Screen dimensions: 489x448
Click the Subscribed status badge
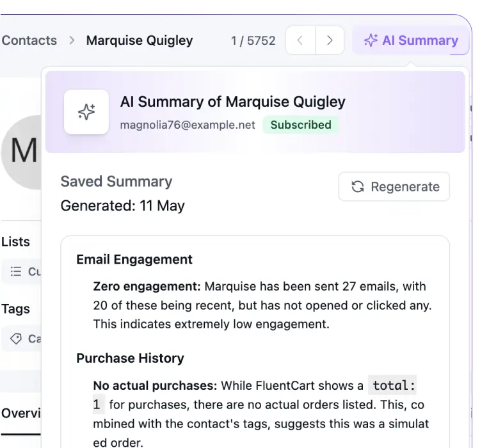click(301, 125)
